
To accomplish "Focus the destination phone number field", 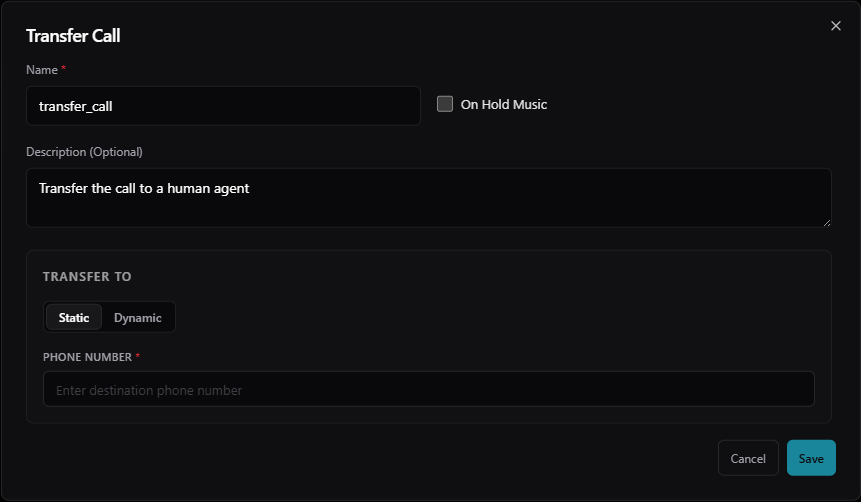I will tap(428, 389).
